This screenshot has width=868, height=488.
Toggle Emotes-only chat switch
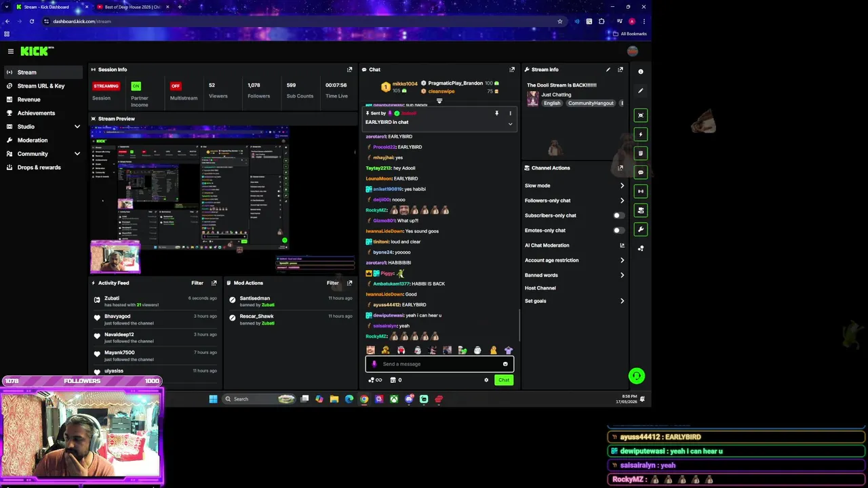point(618,230)
